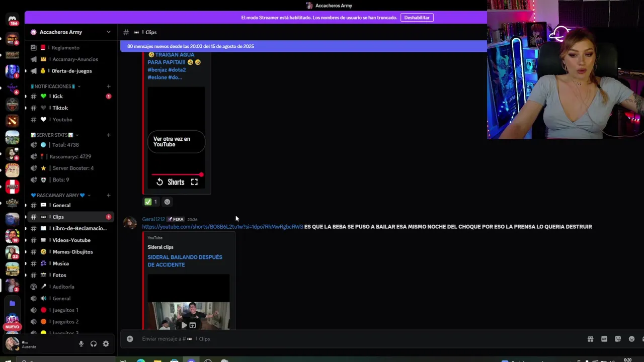Click the #benjaz hashtag in embed
The width and height of the screenshot is (644, 362).
click(x=156, y=70)
